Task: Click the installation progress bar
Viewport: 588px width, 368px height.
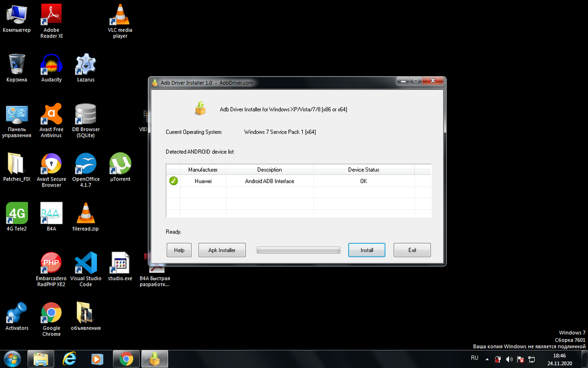Action: [298, 250]
